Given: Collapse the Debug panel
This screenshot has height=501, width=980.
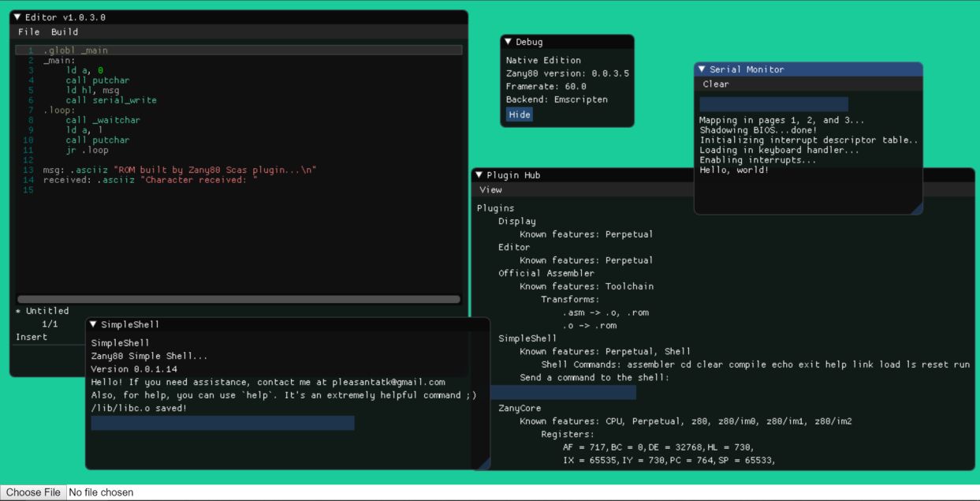Looking at the screenshot, I should tap(509, 41).
